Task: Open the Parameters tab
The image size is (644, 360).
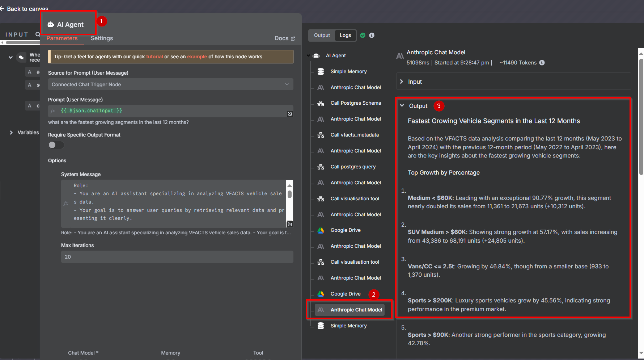Action: click(62, 38)
